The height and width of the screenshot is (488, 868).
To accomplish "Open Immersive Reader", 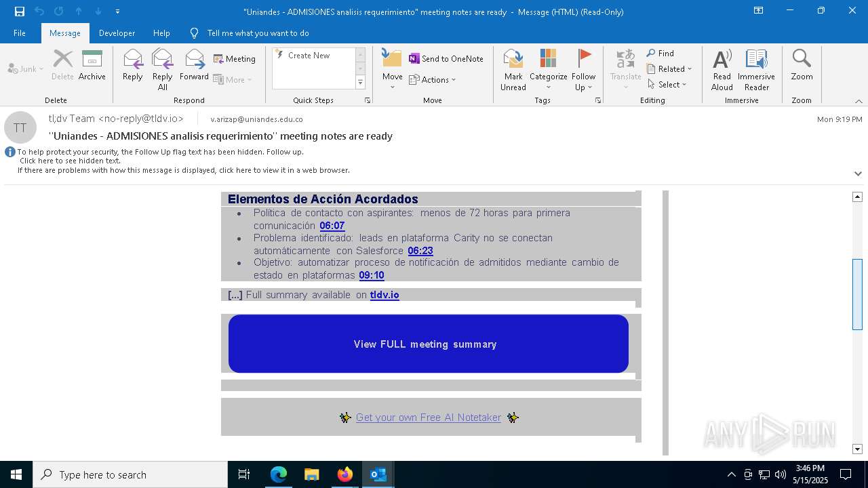I will [x=756, y=70].
